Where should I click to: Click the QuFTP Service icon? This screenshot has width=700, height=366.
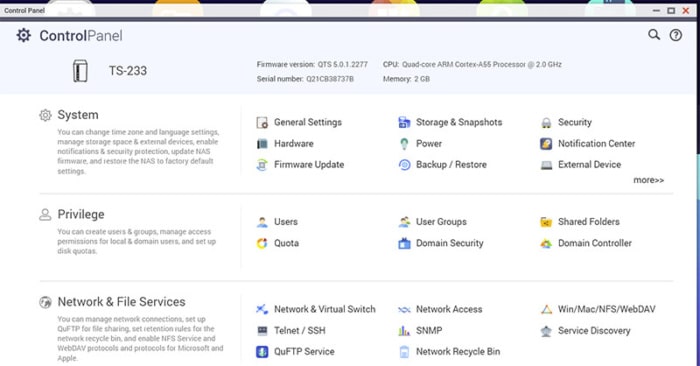tap(262, 352)
